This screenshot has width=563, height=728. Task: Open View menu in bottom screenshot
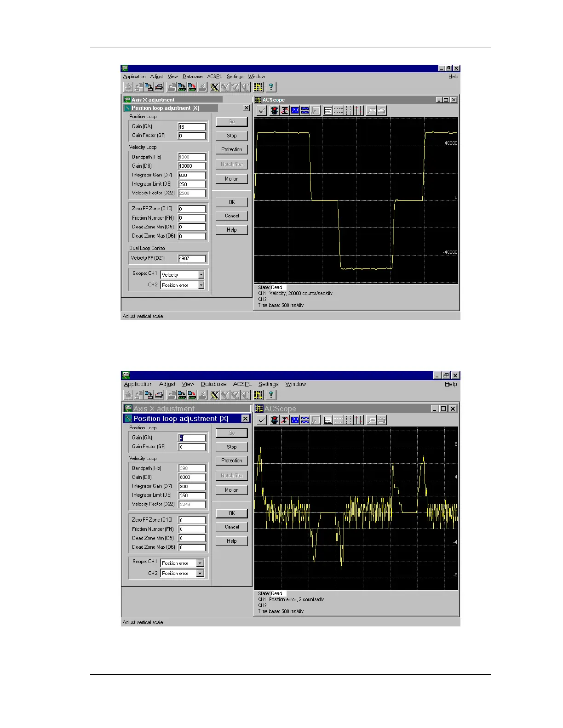(188, 384)
